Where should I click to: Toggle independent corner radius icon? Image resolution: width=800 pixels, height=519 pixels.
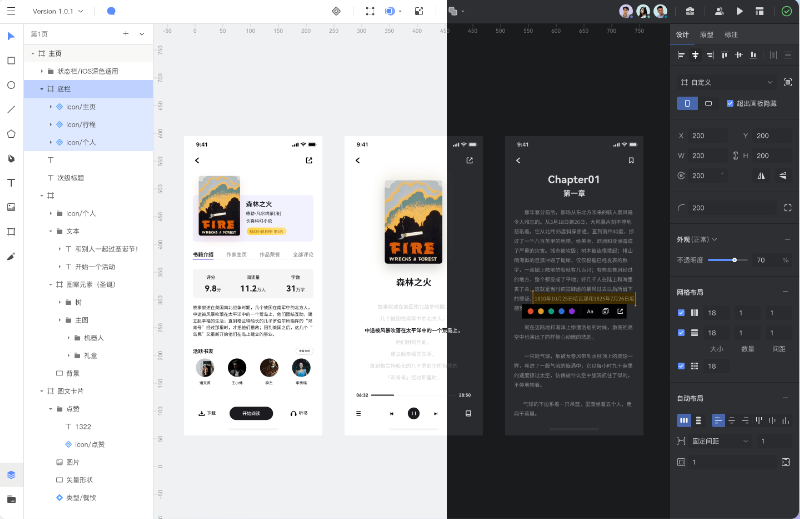[788, 208]
